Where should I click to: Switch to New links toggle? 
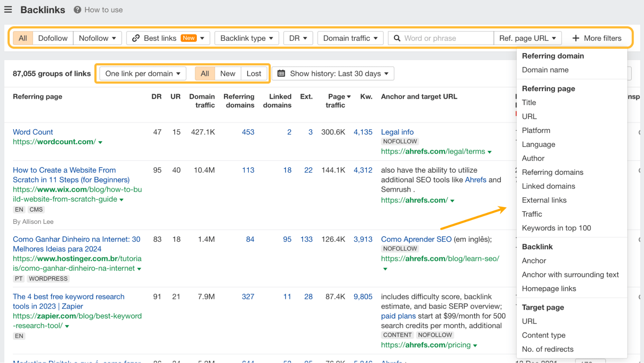[227, 73]
